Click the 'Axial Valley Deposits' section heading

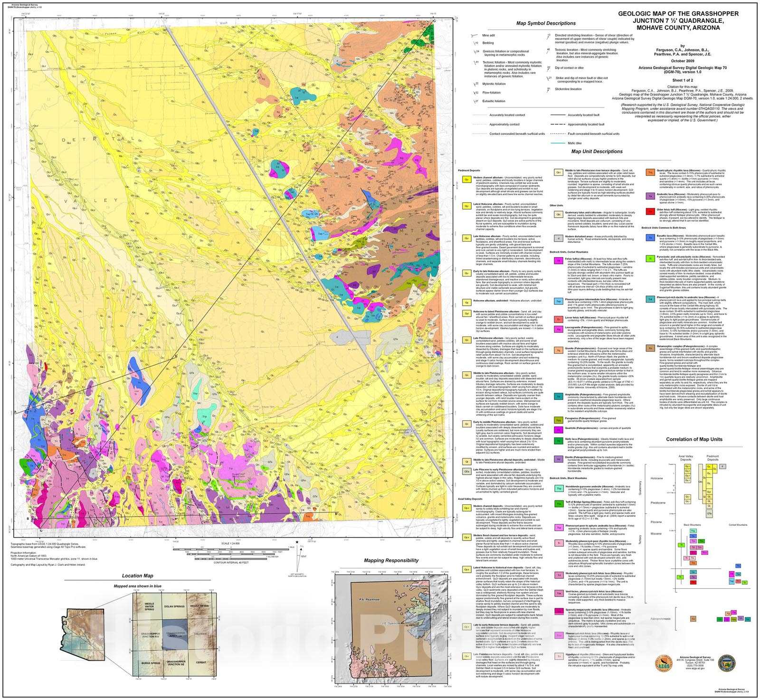[470, 499]
